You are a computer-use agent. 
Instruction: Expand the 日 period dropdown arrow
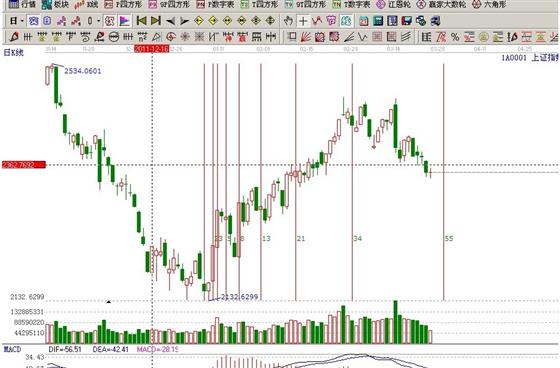pyautogui.click(x=22, y=21)
